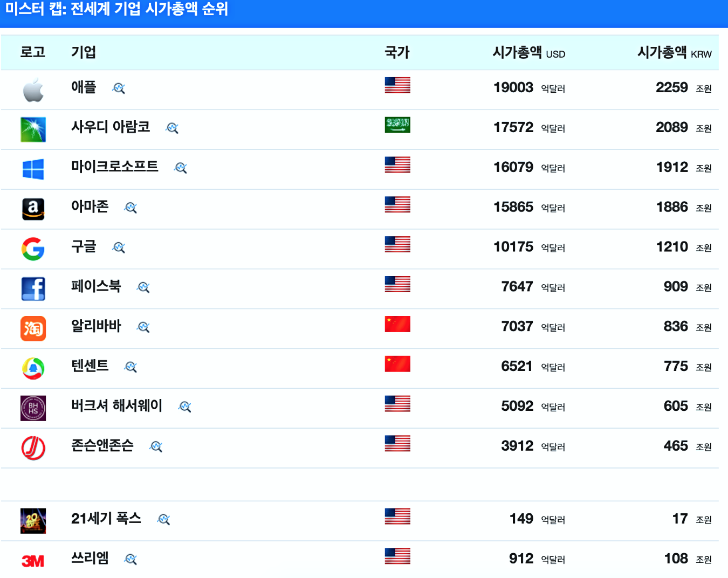Image resolution: width=728 pixels, height=578 pixels.
Task: Click the 20th Century Fox logo
Action: 33,521
